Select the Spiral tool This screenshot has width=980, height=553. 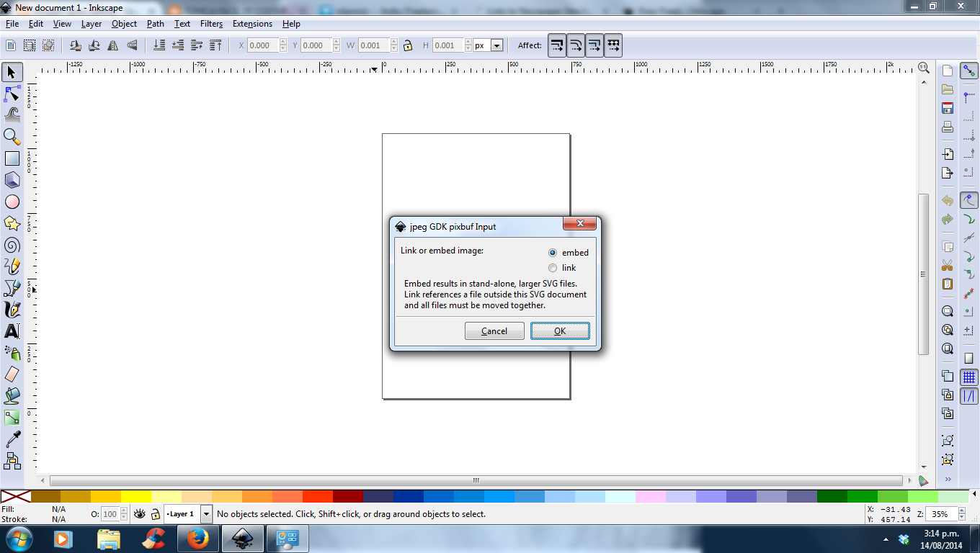pyautogui.click(x=12, y=245)
